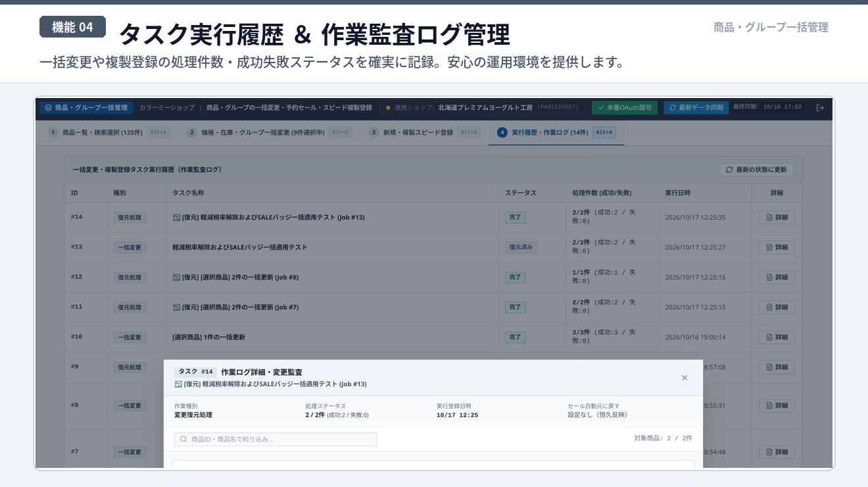Close the 作業ログ詳細 modal with the X
The width and height of the screenshot is (868, 487).
tap(685, 378)
